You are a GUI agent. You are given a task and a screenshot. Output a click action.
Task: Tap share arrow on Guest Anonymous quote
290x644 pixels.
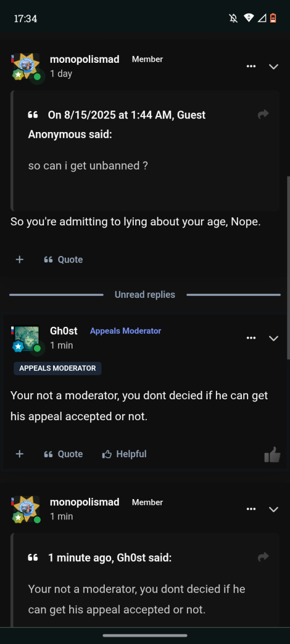coord(263,114)
